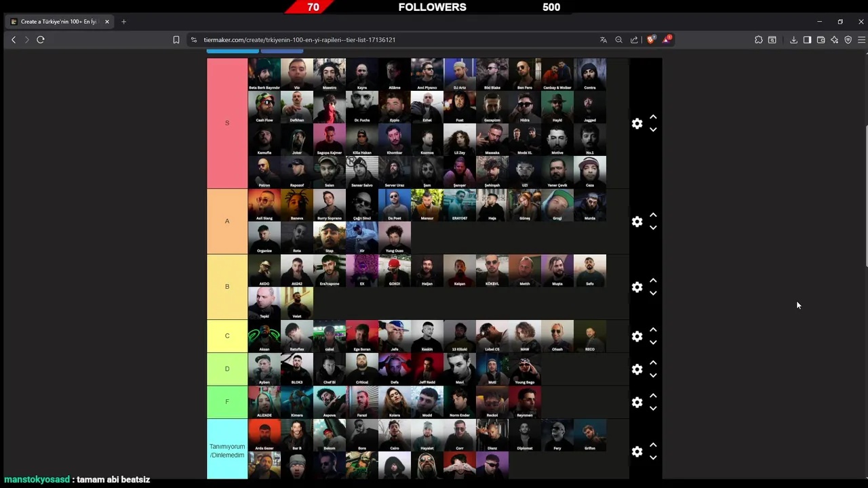The image size is (868, 488).
Task: Select the Lil Zey thumbnail
Action: (x=460, y=140)
